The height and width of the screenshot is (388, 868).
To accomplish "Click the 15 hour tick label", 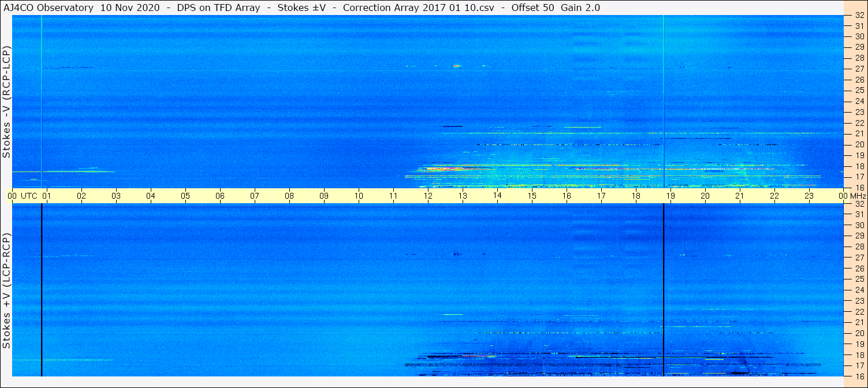I will [532, 196].
